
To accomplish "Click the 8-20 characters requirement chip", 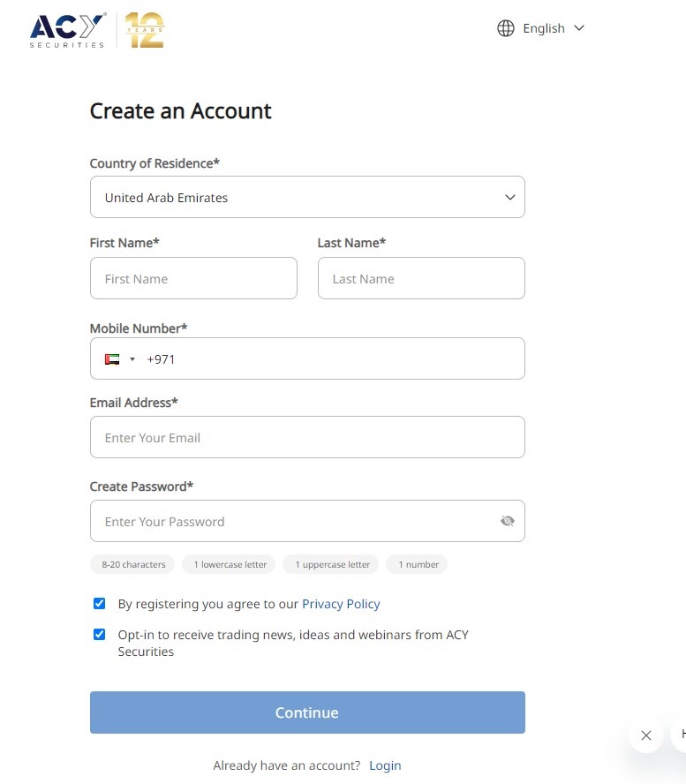I will point(133,564).
